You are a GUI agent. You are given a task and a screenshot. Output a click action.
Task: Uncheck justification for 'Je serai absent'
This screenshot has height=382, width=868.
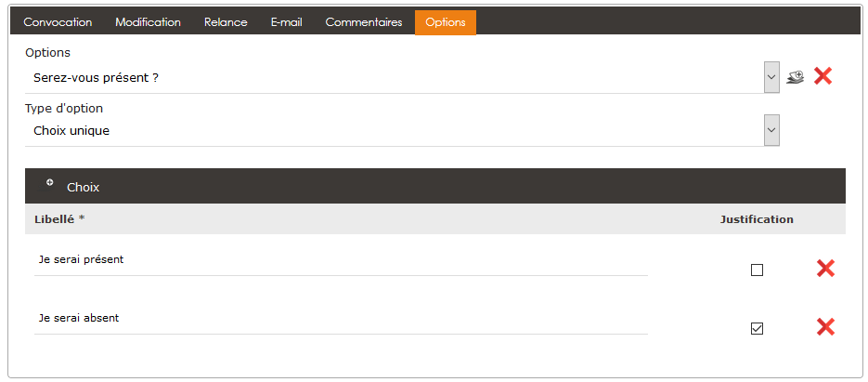point(757,328)
